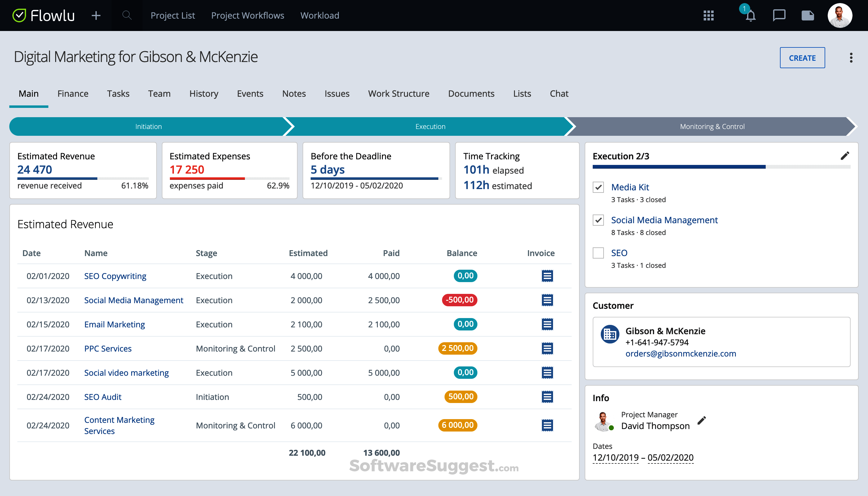This screenshot has height=496, width=868.
Task: Edit the Project Manager with the pencil icon
Action: point(702,420)
